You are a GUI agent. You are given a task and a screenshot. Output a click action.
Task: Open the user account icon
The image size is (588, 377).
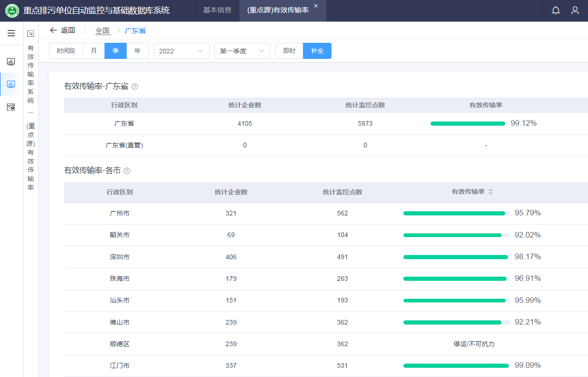pyautogui.click(x=575, y=10)
